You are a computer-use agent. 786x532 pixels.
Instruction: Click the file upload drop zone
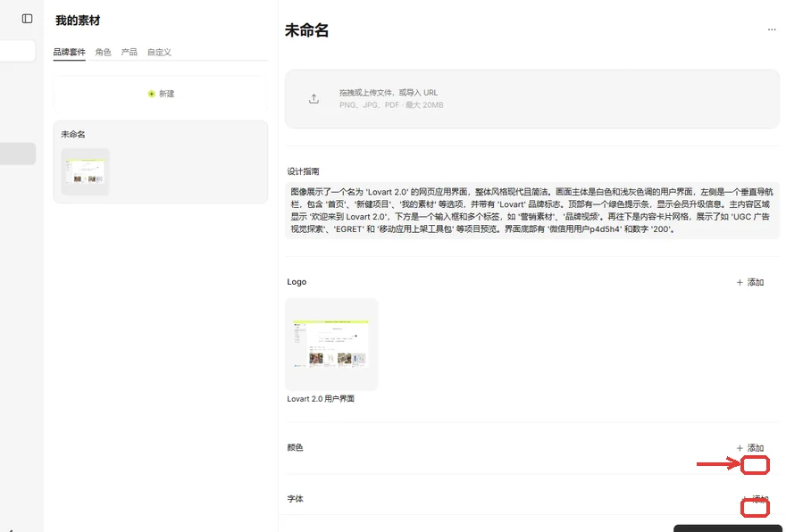click(532, 99)
